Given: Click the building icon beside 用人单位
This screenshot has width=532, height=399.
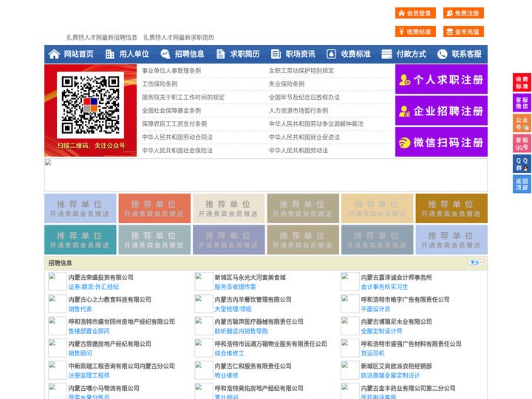Looking at the screenshot, I should pos(109,54).
